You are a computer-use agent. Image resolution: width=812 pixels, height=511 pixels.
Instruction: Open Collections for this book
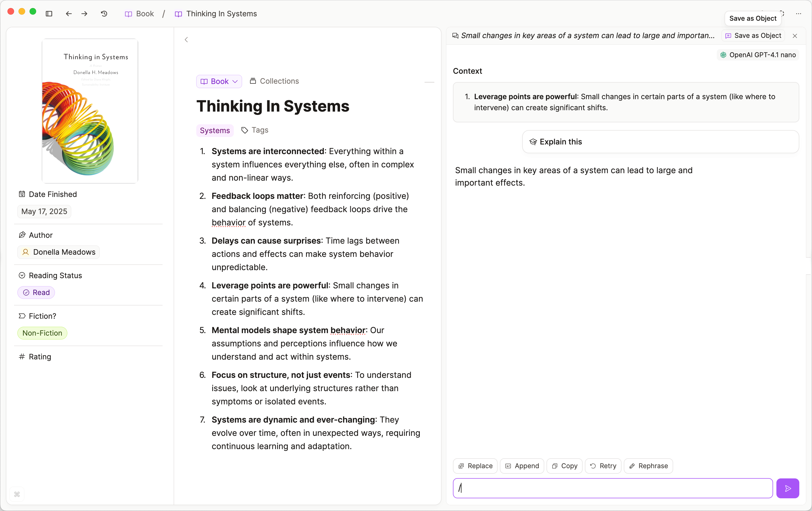pos(274,81)
